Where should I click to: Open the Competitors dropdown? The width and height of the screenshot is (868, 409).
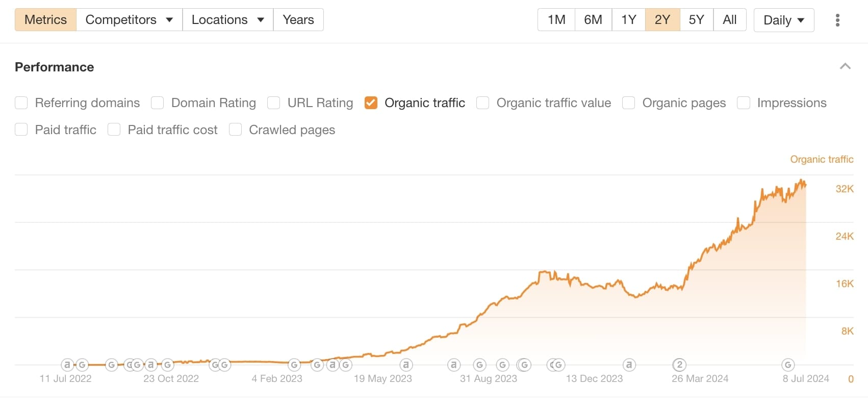click(129, 19)
